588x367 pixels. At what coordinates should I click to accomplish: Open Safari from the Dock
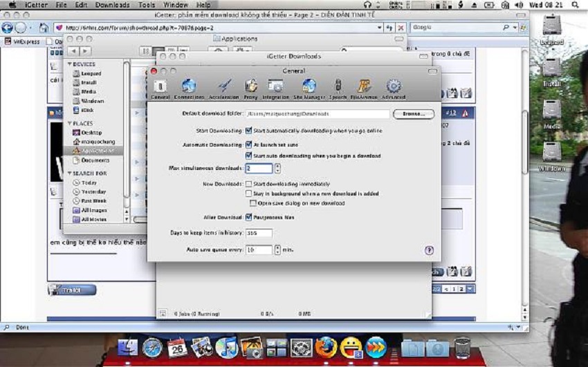pos(153,348)
